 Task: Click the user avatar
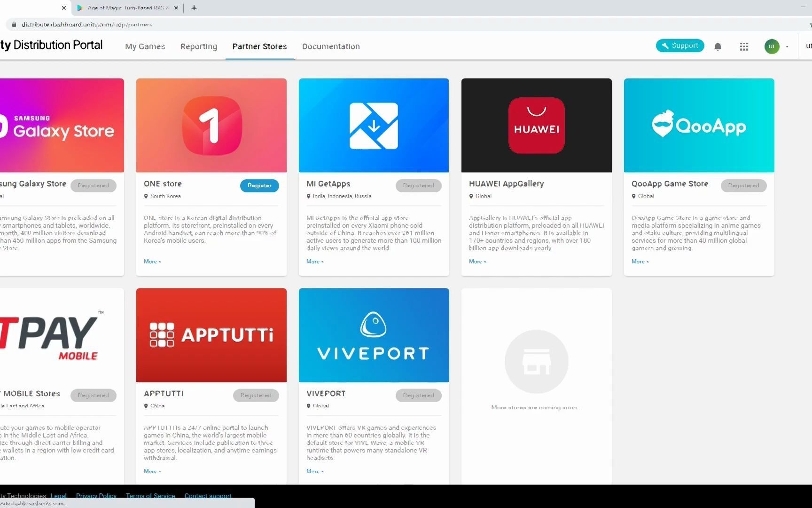[x=771, y=46]
